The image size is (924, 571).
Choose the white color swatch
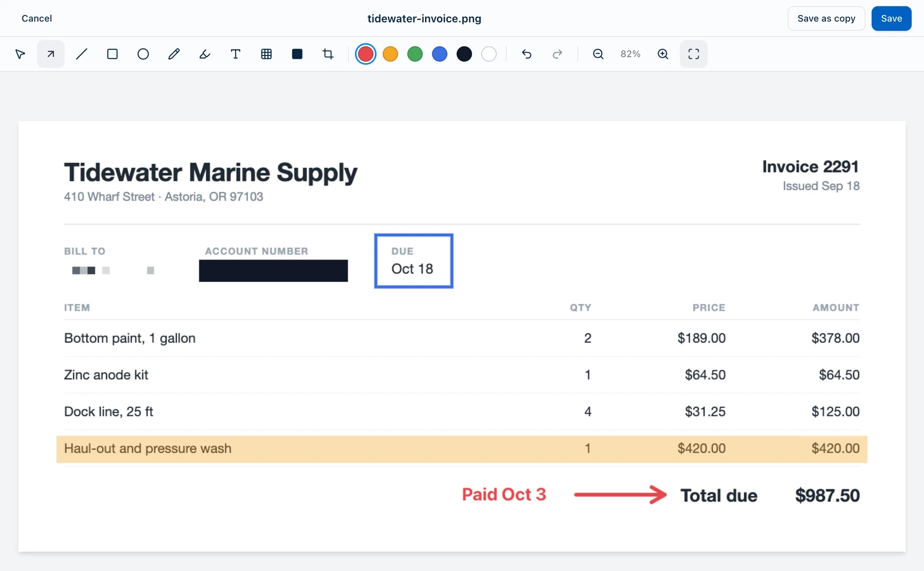click(489, 54)
